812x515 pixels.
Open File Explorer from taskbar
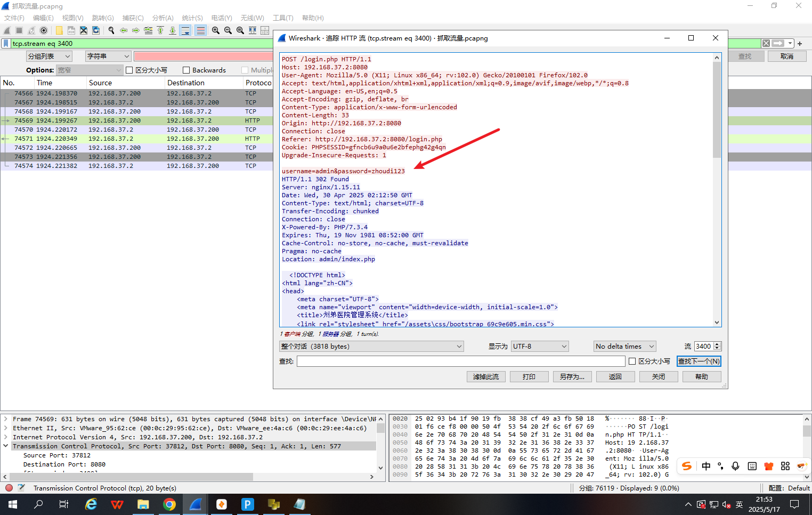click(x=143, y=504)
